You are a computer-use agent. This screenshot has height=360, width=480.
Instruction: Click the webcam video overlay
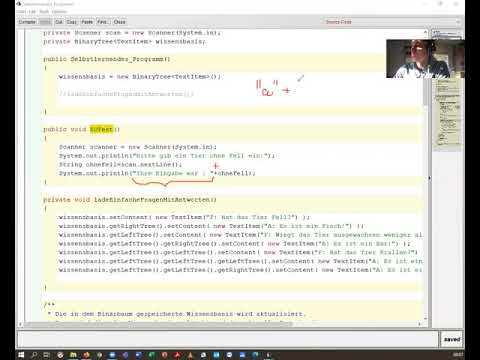point(425,59)
